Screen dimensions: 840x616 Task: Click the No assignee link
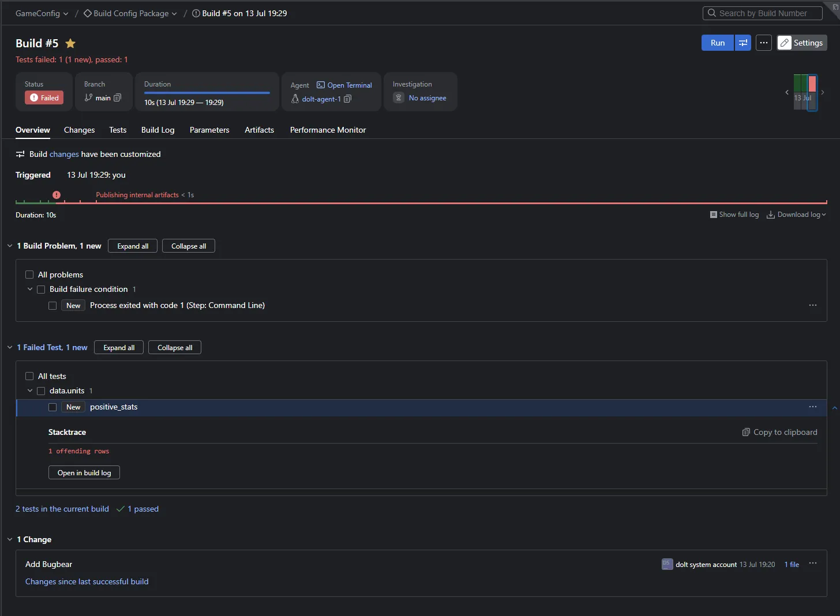(x=427, y=98)
